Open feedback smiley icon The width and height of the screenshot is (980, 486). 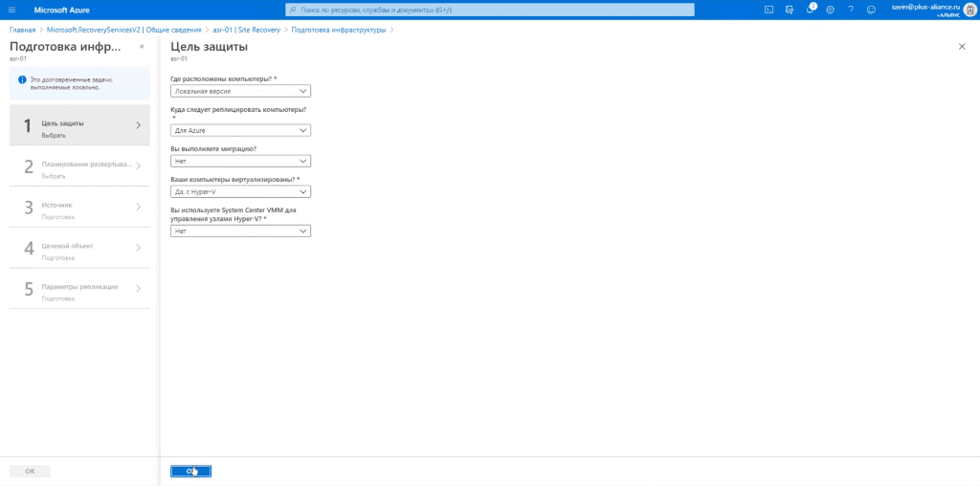pos(871,10)
